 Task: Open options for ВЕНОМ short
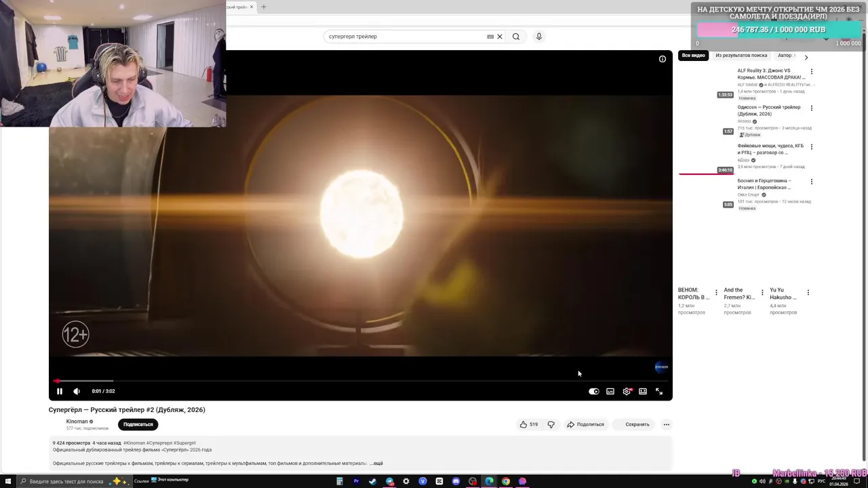(x=716, y=293)
